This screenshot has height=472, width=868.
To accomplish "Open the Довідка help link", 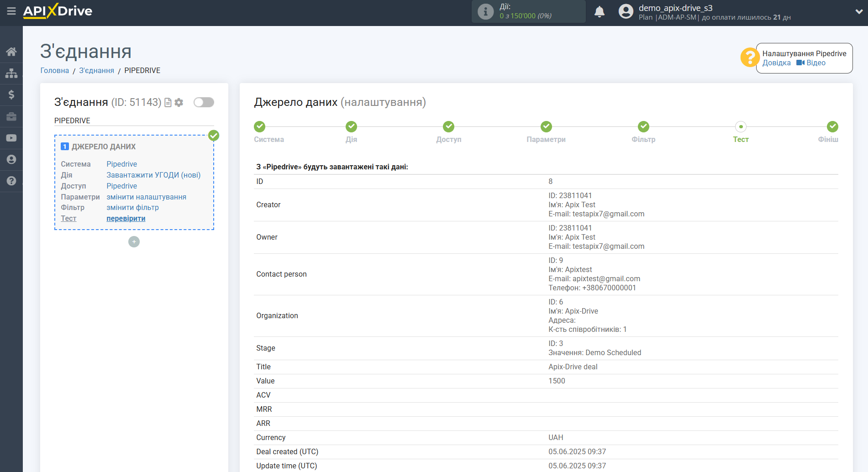I will coord(777,63).
